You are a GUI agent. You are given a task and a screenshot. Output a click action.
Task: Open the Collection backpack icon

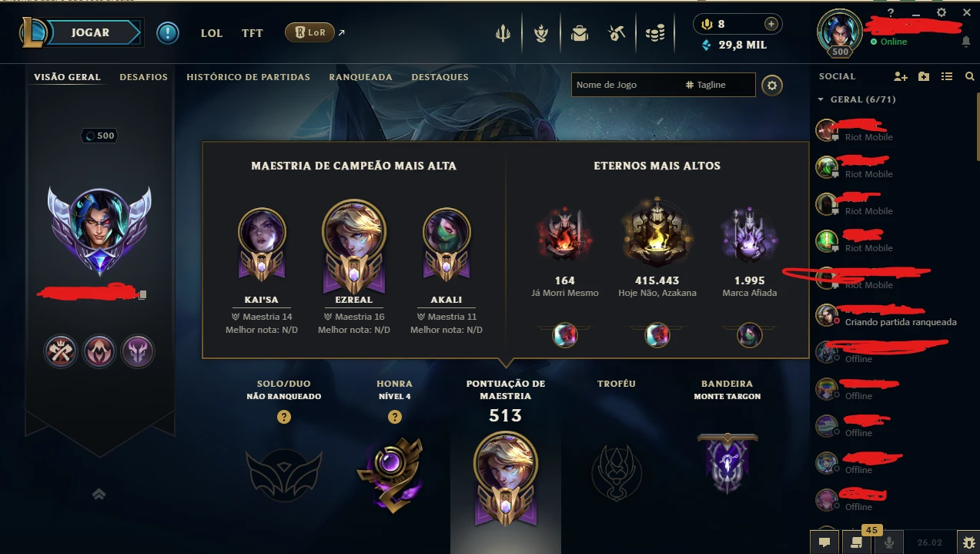click(579, 33)
